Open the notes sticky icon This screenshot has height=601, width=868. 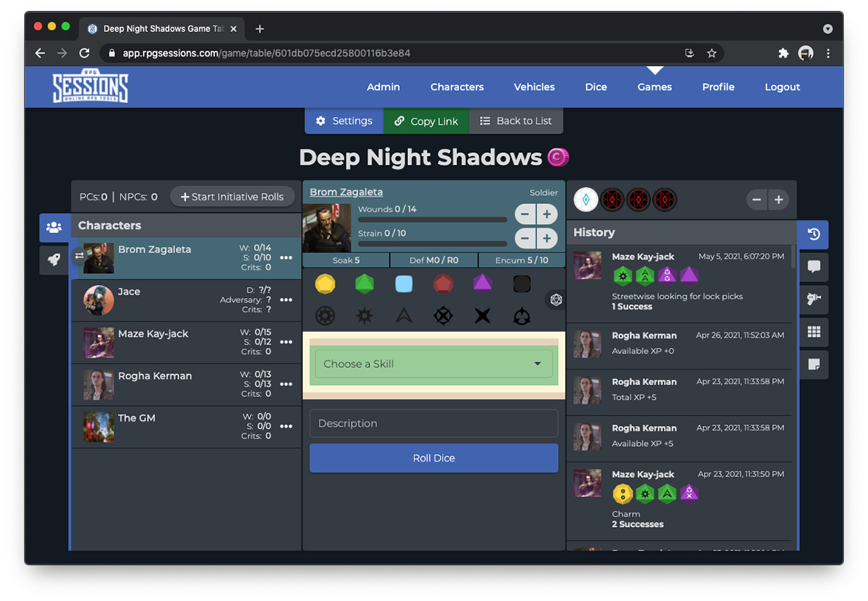tap(814, 365)
